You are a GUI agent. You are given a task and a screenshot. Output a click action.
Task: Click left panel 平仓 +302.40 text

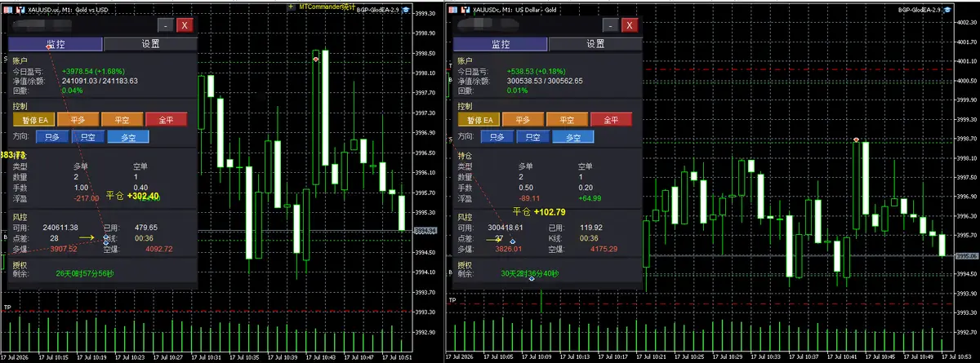[132, 196]
